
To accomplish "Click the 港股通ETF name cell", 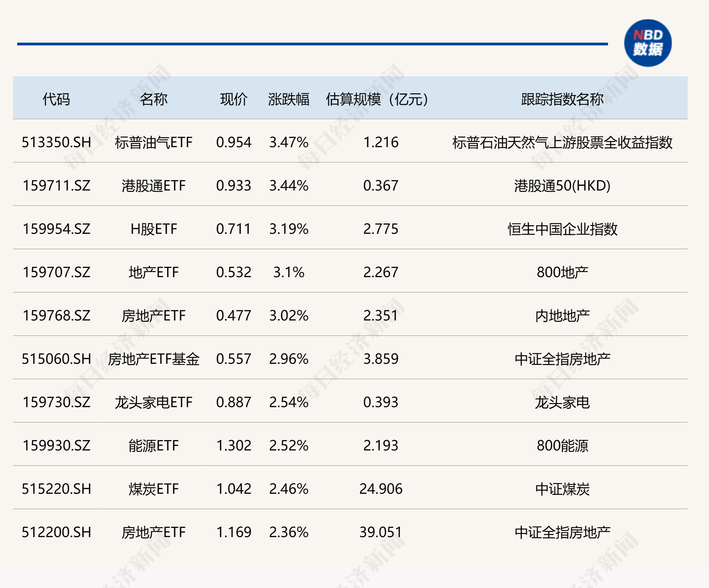I will coord(154,186).
